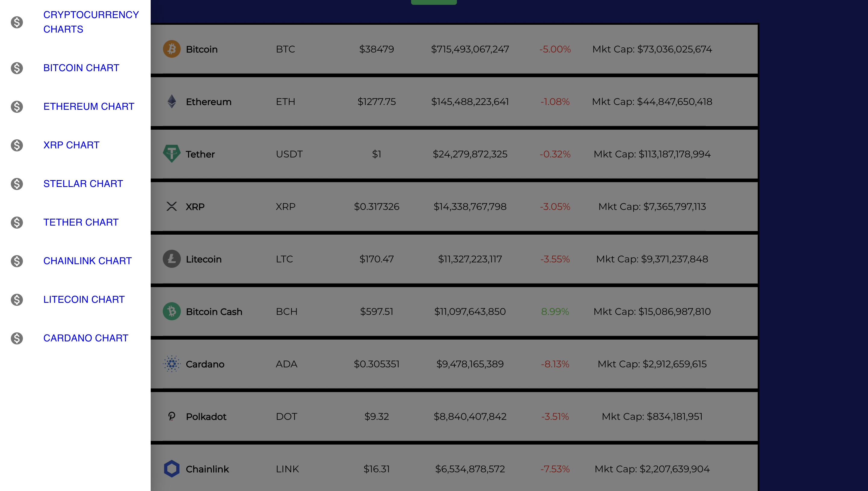868x491 pixels.
Task: Select the Cardano Chart menu item
Action: coord(86,338)
